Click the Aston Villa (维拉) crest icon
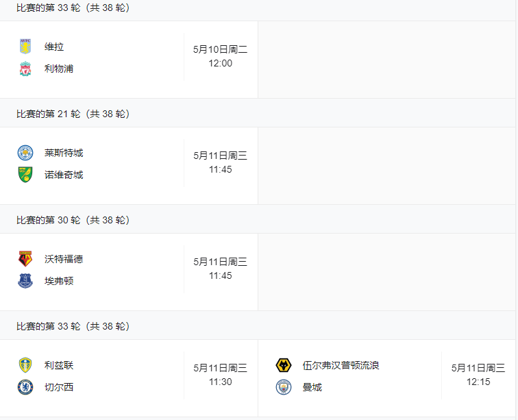Viewport: 518px width, 420px height. pos(25,47)
